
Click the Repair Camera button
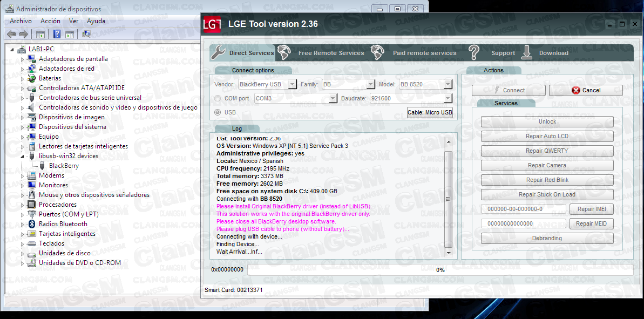point(547,166)
